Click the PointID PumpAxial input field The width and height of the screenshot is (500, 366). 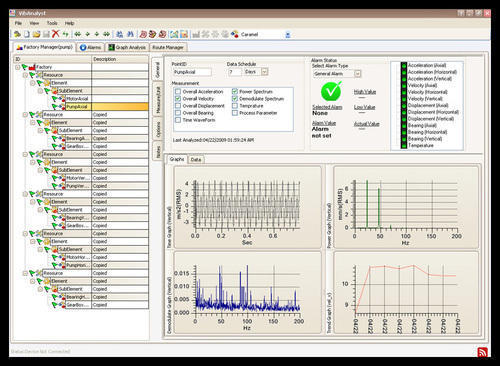coord(192,72)
